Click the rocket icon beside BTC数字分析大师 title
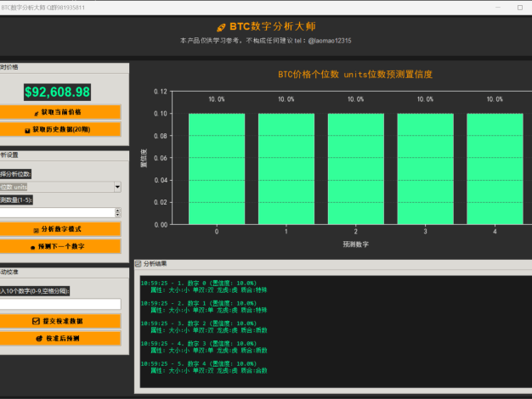Viewport: 532px width, 399px height. (221, 26)
